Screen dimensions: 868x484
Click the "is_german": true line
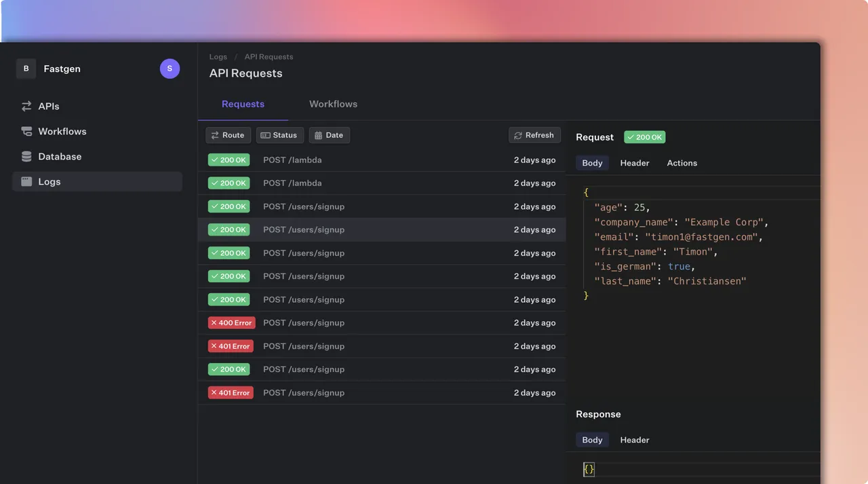click(645, 266)
